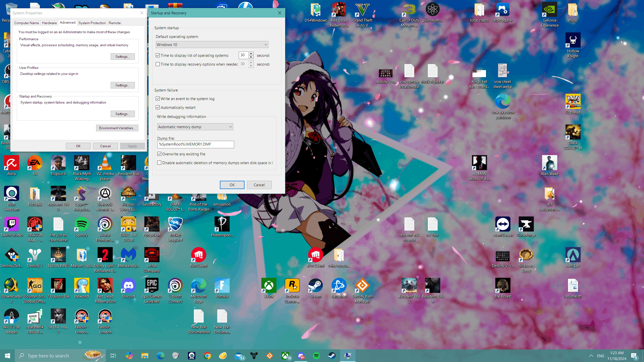Enable time to display recovery options

coord(158,64)
